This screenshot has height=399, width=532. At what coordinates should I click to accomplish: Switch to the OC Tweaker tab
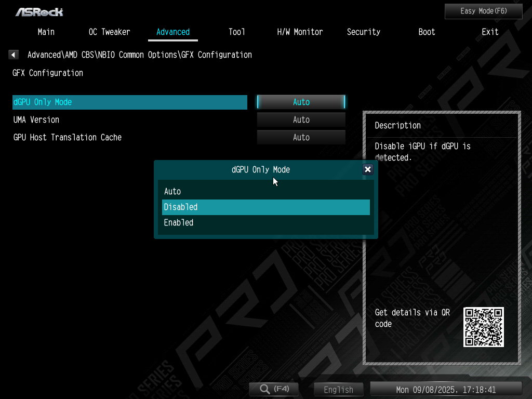pos(109,32)
